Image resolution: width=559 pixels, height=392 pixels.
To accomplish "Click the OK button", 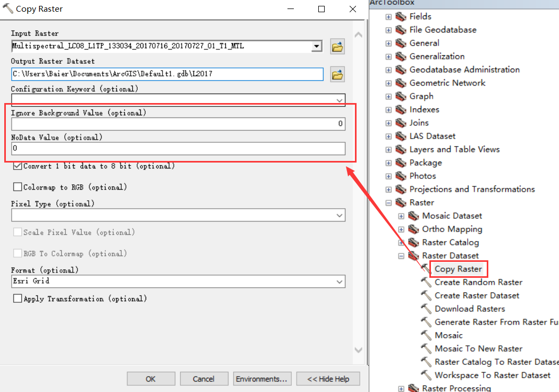I will point(151,379).
